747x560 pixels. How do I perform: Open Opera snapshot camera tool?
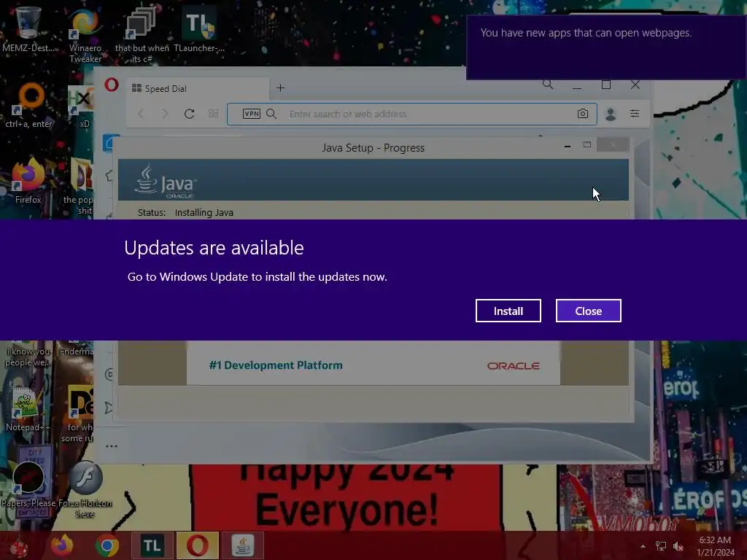pos(583,114)
